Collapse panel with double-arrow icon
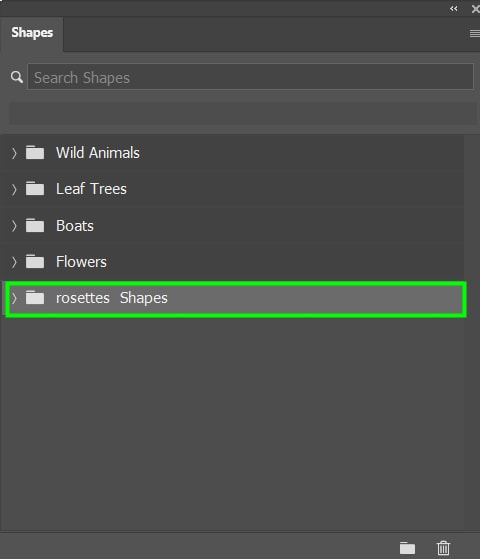The height and width of the screenshot is (559, 480). pyautogui.click(x=453, y=9)
